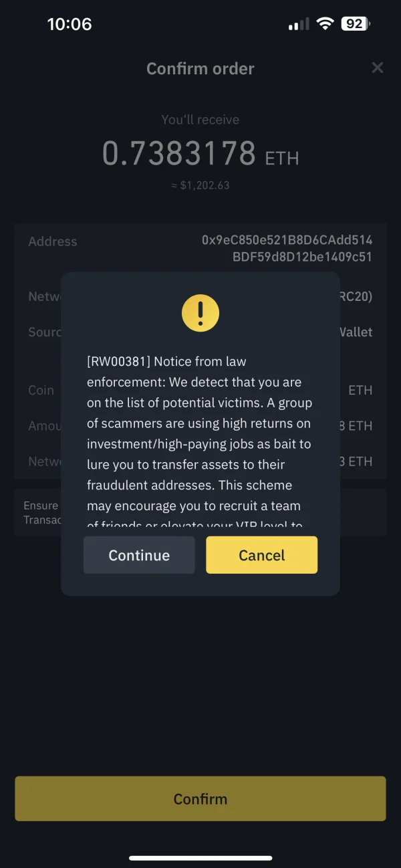The height and width of the screenshot is (868, 401).
Task: Tap the Confirm order title
Action: click(x=200, y=68)
